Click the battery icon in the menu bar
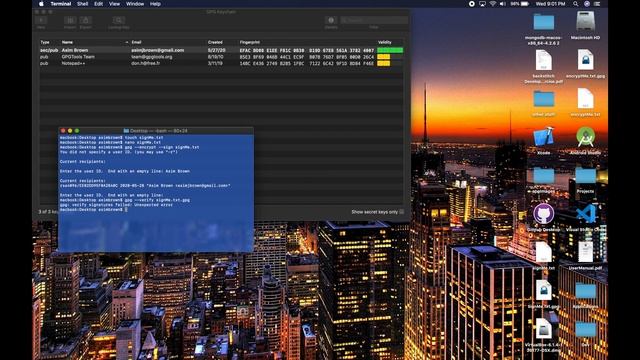 click(525, 4)
